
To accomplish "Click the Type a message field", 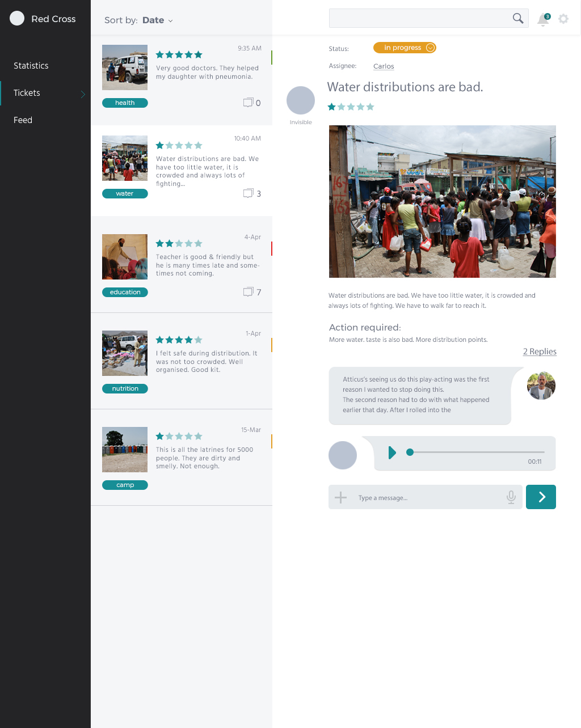I will click(426, 497).
